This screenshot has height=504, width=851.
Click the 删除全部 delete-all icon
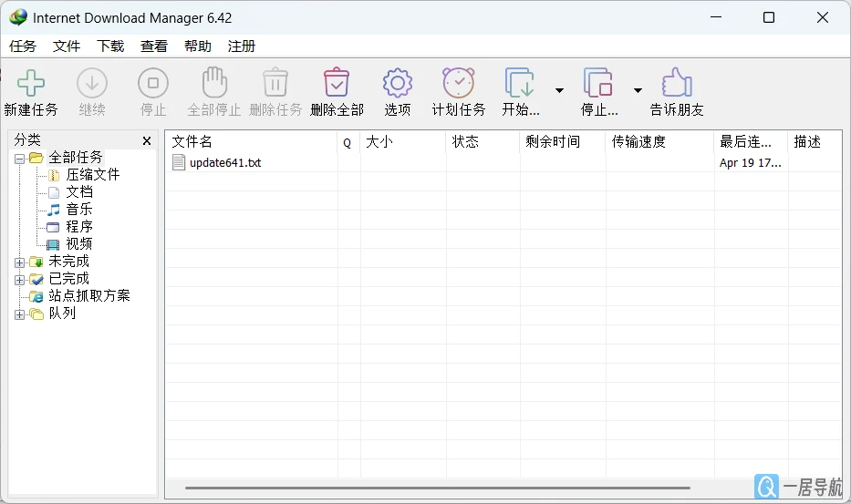(x=337, y=82)
